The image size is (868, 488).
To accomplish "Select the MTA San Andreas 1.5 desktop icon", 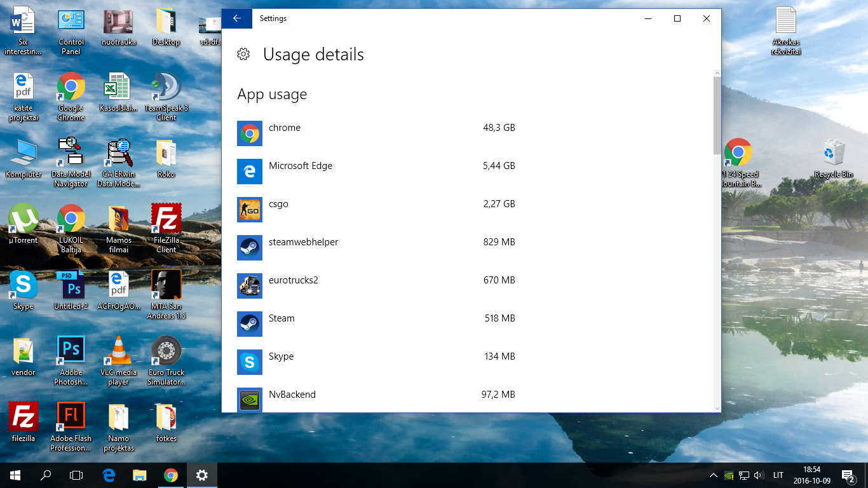I will 166,295.
